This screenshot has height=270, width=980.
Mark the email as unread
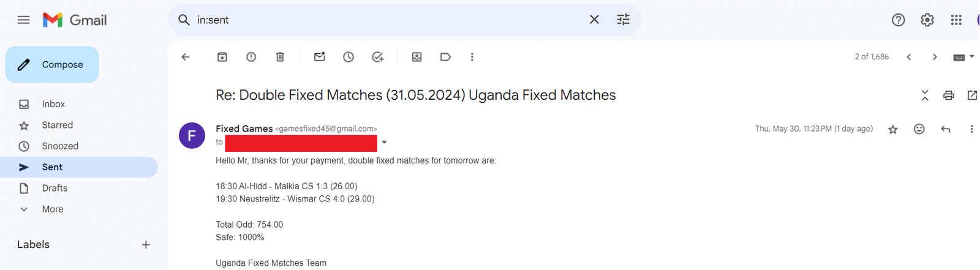click(x=320, y=57)
